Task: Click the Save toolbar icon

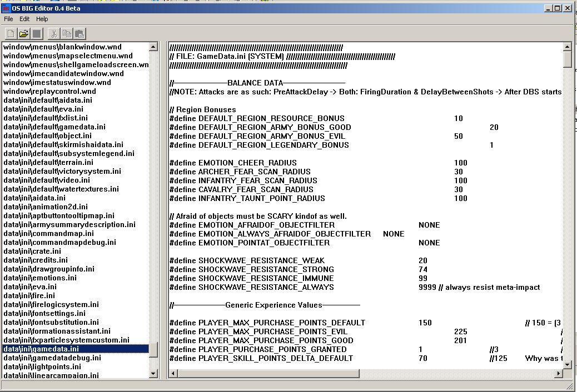Action: [36, 33]
